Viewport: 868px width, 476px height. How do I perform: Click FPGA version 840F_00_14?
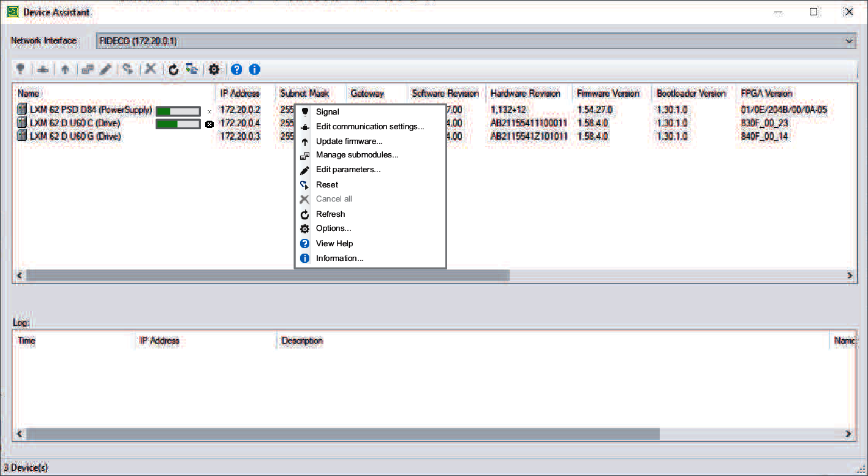click(x=764, y=136)
